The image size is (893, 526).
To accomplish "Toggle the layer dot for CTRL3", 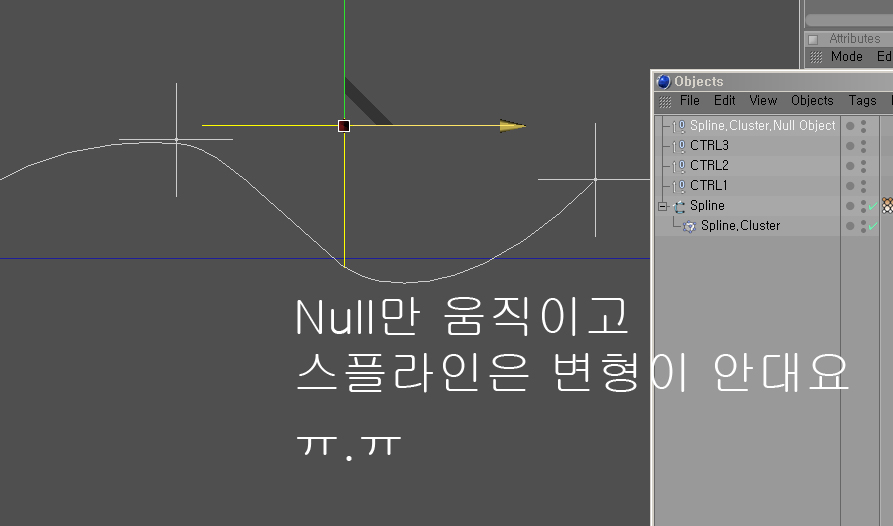I will (x=850, y=146).
